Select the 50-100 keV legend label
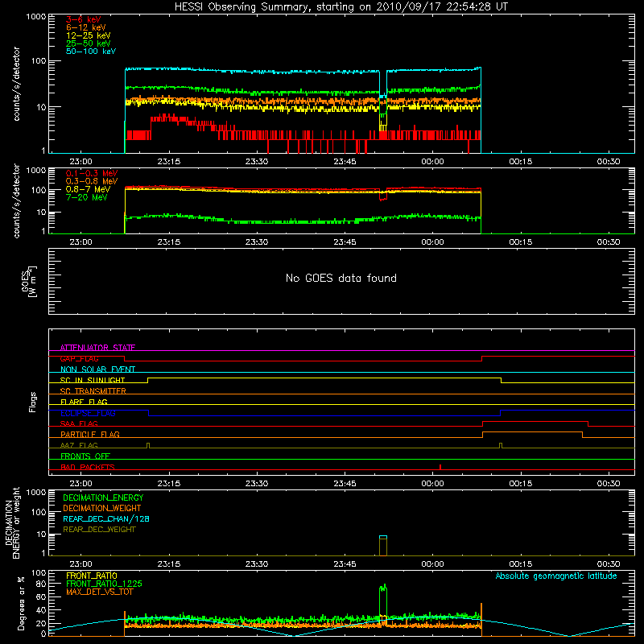This screenshot has height=644, width=644. (x=91, y=52)
